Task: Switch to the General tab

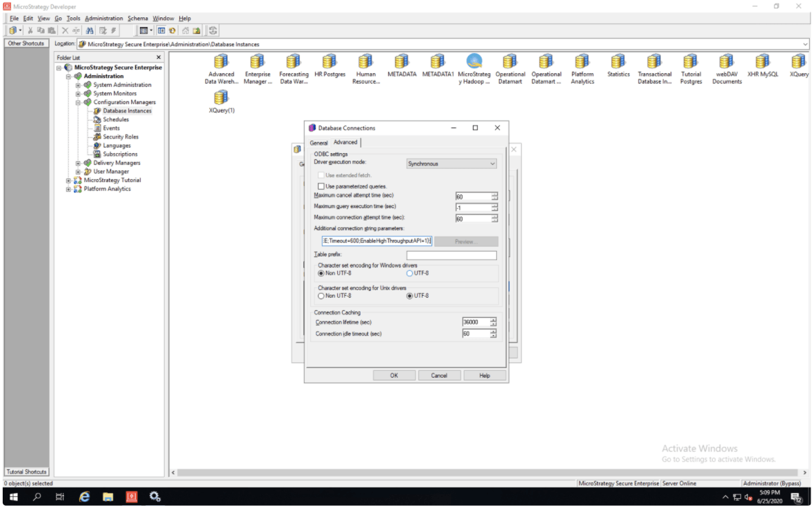Action: (318, 143)
